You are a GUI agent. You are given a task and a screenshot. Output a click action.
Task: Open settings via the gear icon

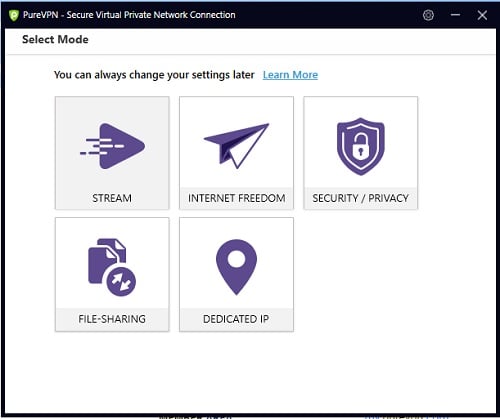[428, 15]
